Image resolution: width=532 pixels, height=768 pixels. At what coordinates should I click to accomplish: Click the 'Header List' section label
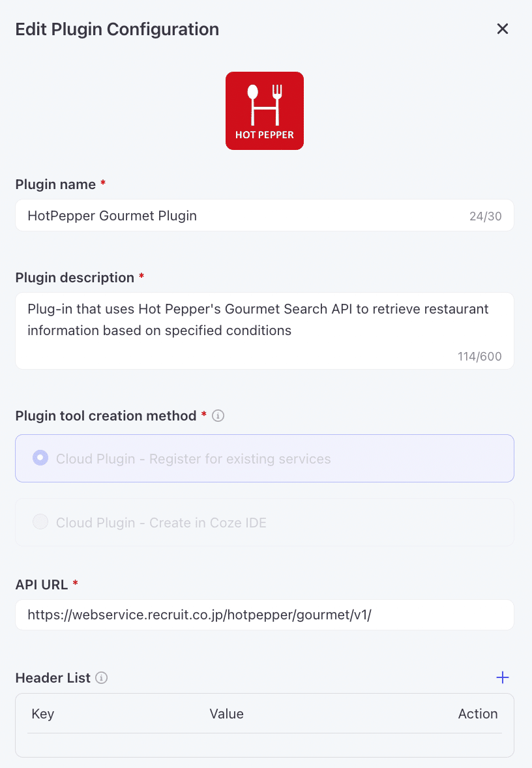pyautogui.click(x=53, y=678)
